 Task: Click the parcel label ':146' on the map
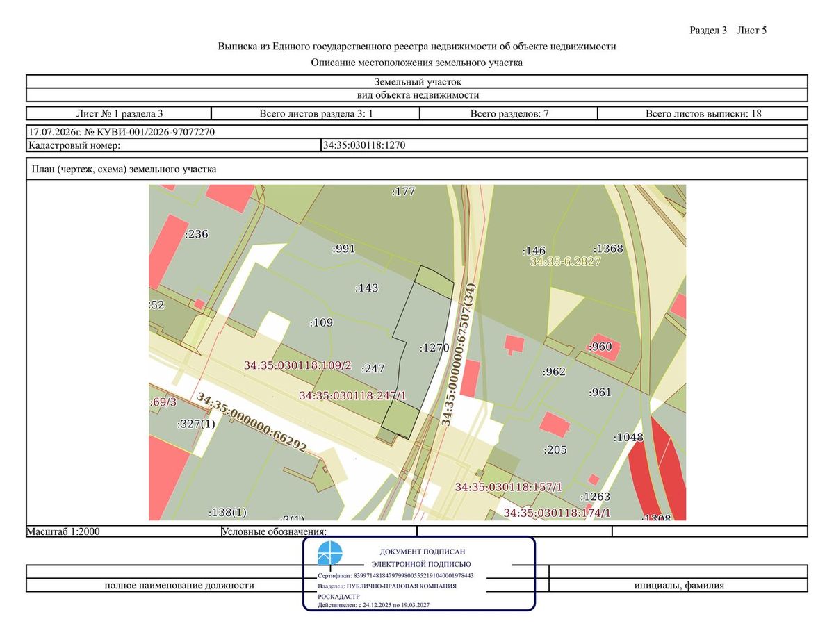534,250
